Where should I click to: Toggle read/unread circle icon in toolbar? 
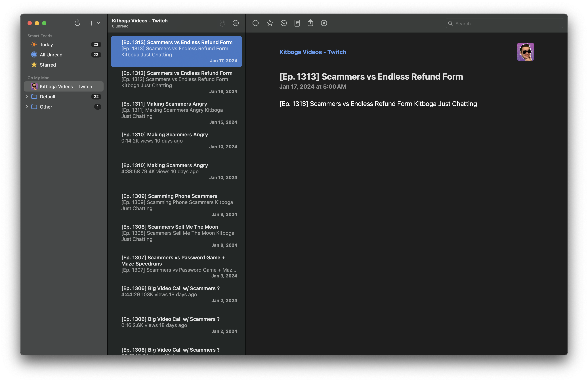tap(255, 23)
